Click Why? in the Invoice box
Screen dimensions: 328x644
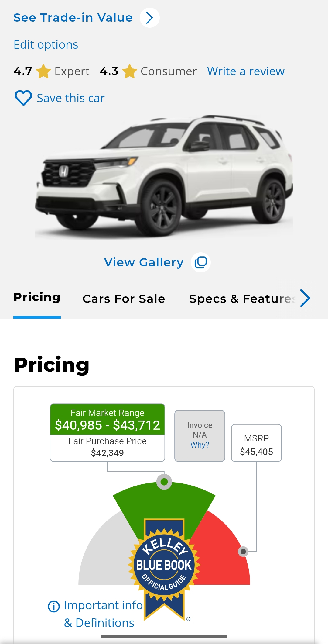200,445
